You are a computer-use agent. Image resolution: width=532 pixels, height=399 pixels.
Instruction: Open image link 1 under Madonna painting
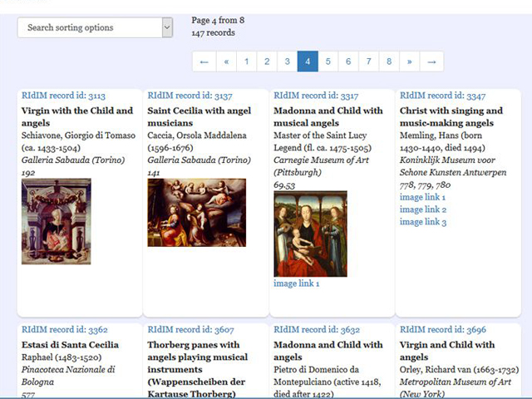pos(297,283)
